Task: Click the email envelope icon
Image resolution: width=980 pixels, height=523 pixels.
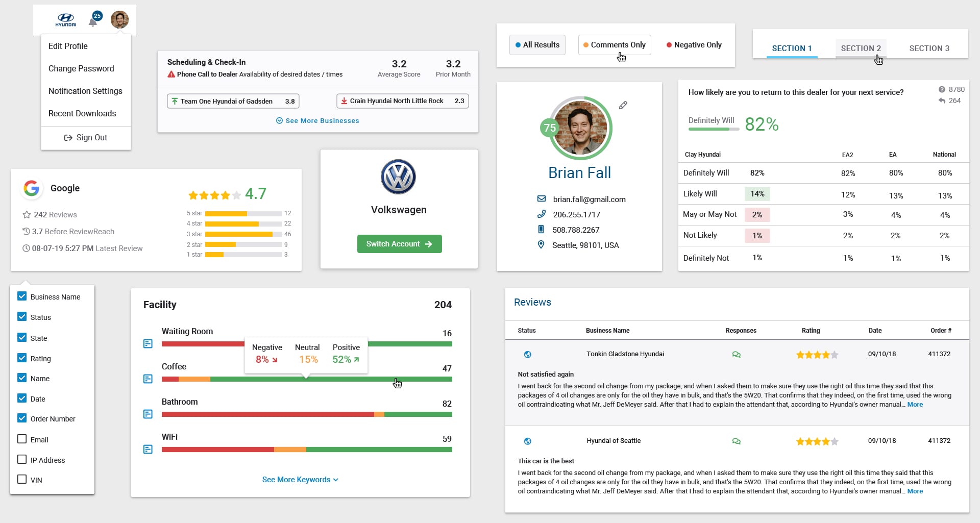Action: [541, 199]
